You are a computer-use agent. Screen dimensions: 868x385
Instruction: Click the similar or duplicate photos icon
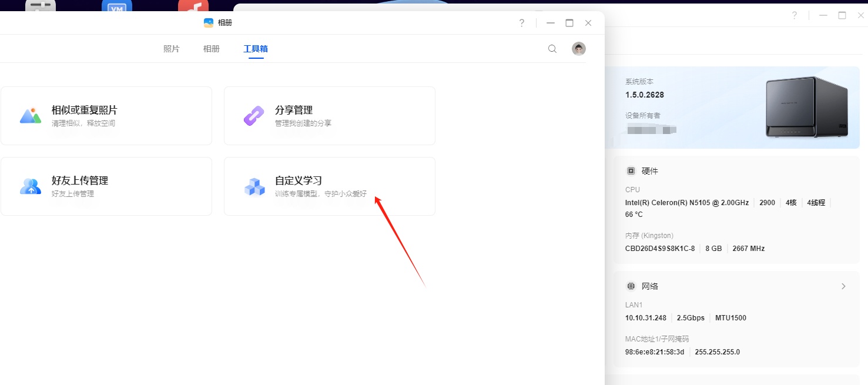click(31, 116)
